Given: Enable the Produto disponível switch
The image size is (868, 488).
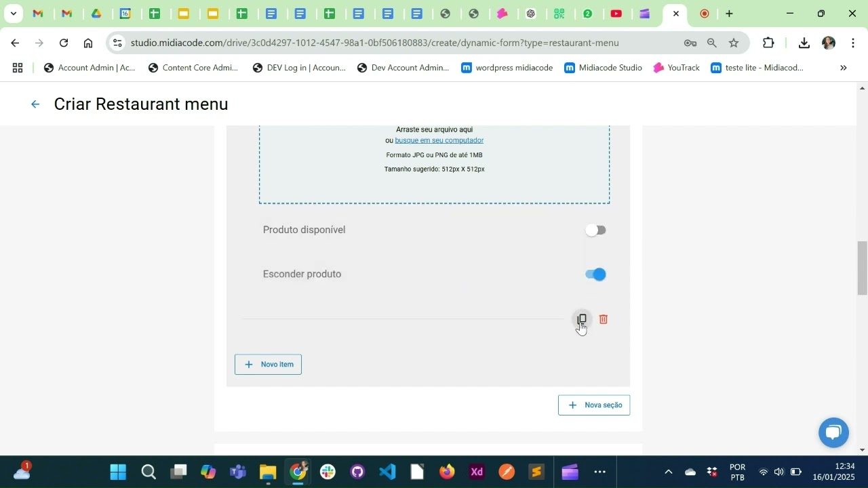Looking at the screenshot, I should coord(595,230).
